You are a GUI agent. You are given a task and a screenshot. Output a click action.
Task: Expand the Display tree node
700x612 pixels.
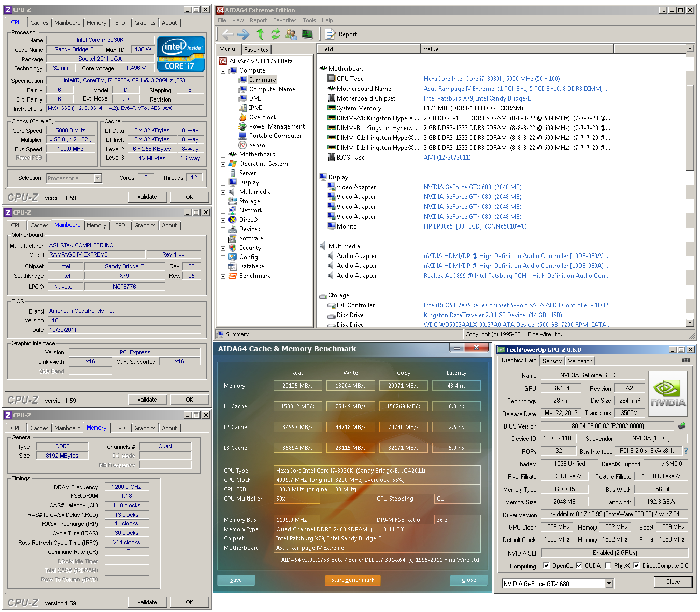click(223, 183)
